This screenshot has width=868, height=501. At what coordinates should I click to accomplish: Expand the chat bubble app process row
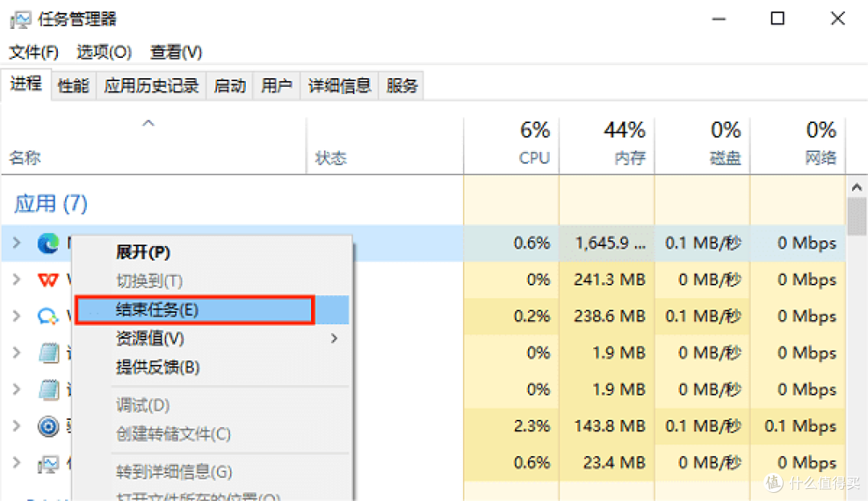[x=17, y=316]
